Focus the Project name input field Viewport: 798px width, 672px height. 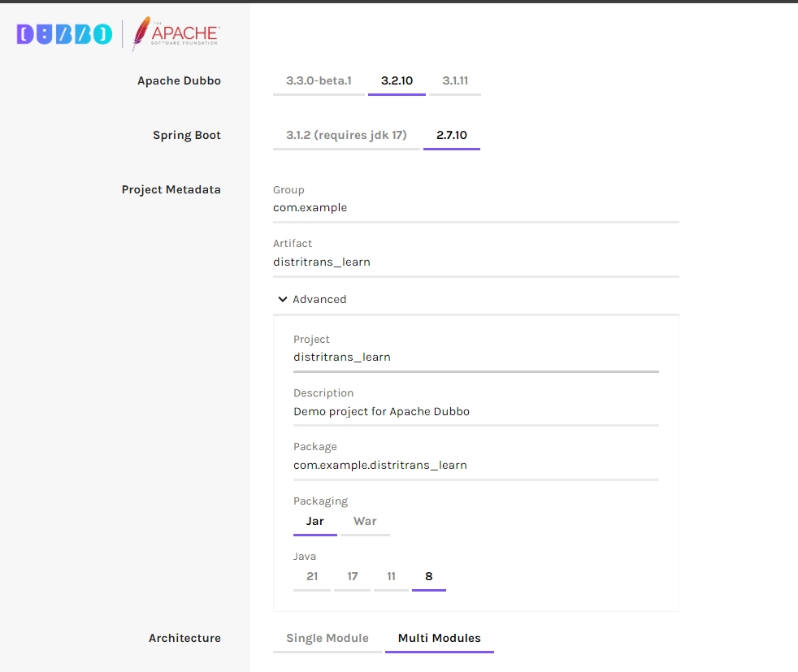coord(476,358)
